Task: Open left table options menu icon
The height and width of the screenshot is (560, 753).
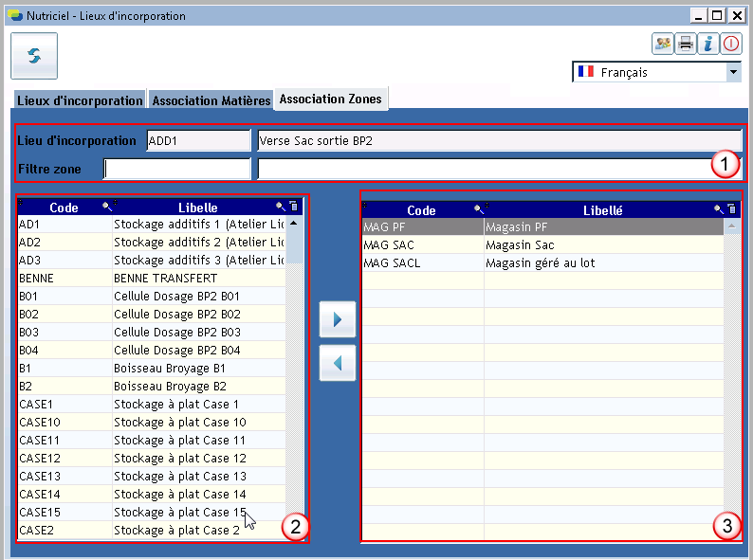Action: (293, 207)
